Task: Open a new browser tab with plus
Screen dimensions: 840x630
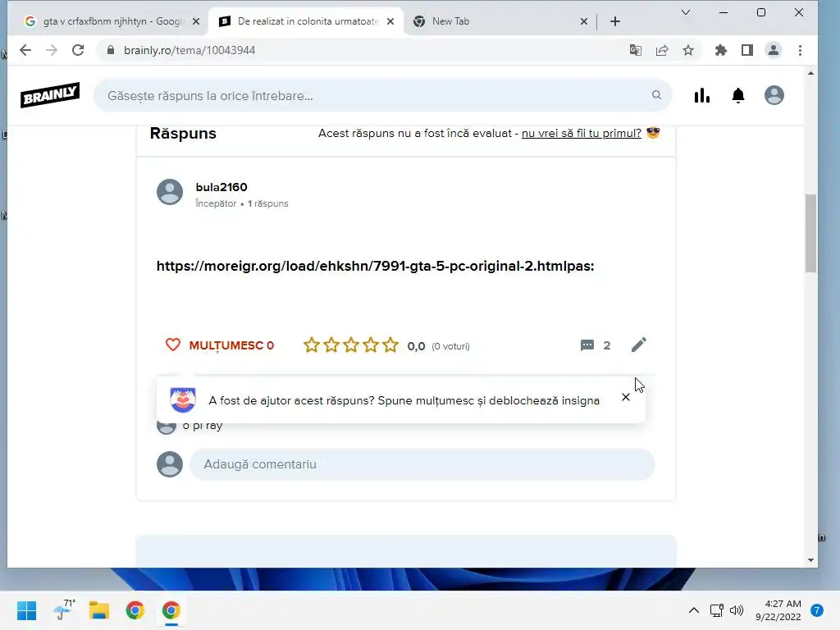Action: click(x=615, y=21)
